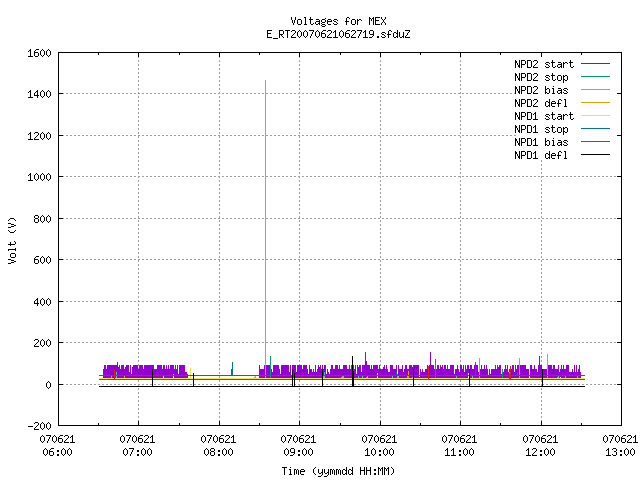The width and height of the screenshot is (640, 480).
Task: Click the purple line sample beside NPD2 start
Action: coord(596,64)
